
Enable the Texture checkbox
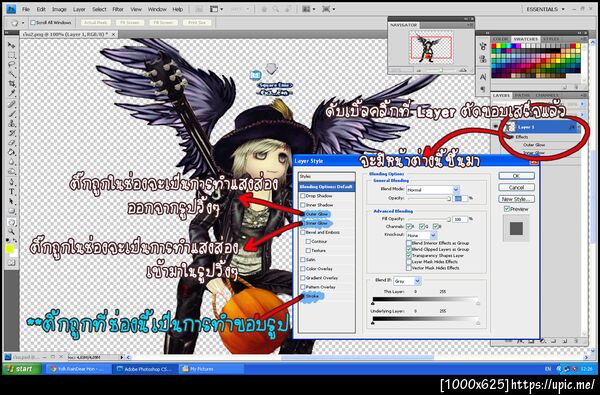pyautogui.click(x=308, y=251)
